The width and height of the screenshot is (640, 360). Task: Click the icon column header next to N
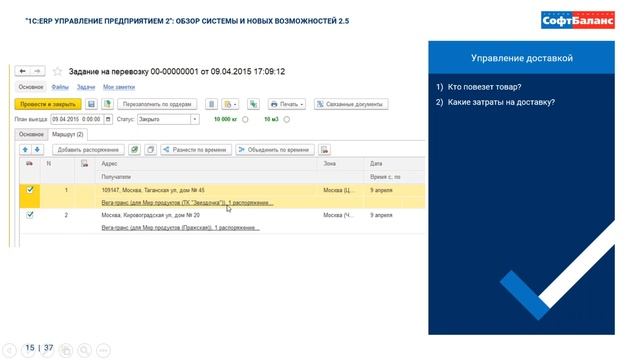84,164
